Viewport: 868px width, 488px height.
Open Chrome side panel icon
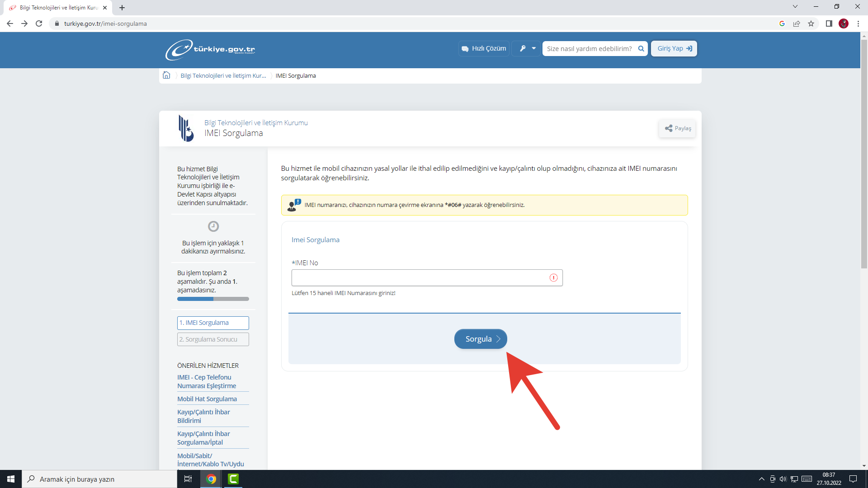(829, 23)
